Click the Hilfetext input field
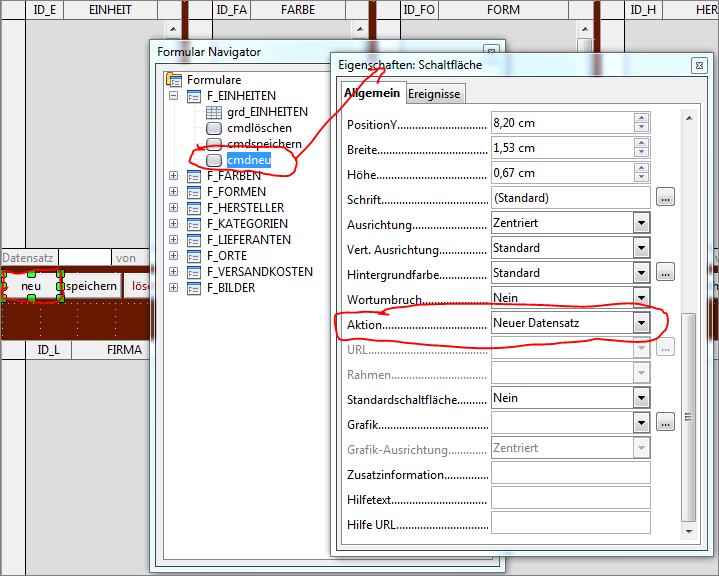This screenshot has width=719, height=576. [x=571, y=498]
